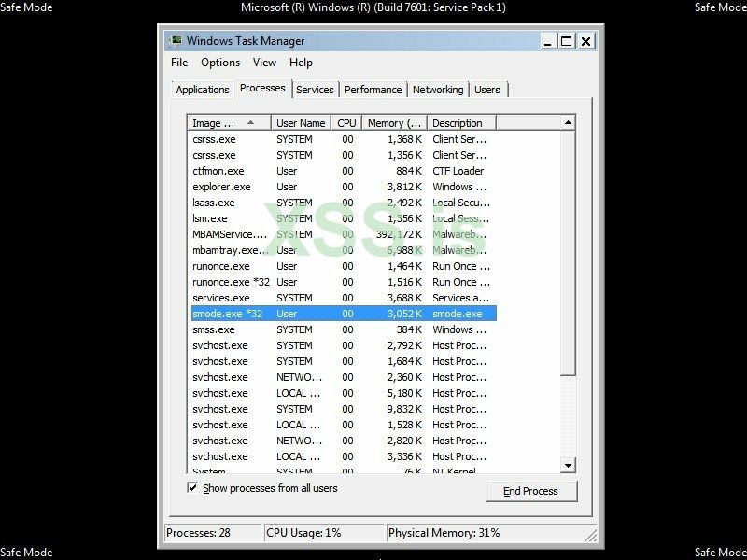Screen dimensions: 747x560
Task: Switch to the Performance tab
Action: click(x=373, y=89)
